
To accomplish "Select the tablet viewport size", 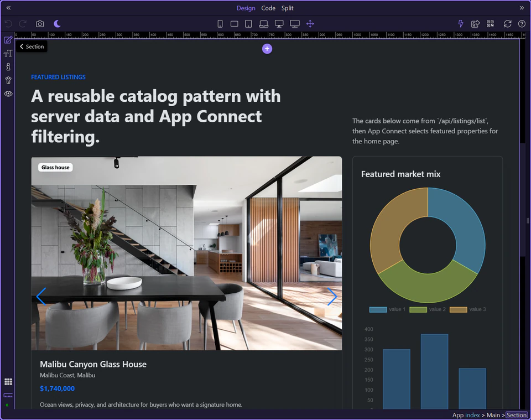I will 248,24.
